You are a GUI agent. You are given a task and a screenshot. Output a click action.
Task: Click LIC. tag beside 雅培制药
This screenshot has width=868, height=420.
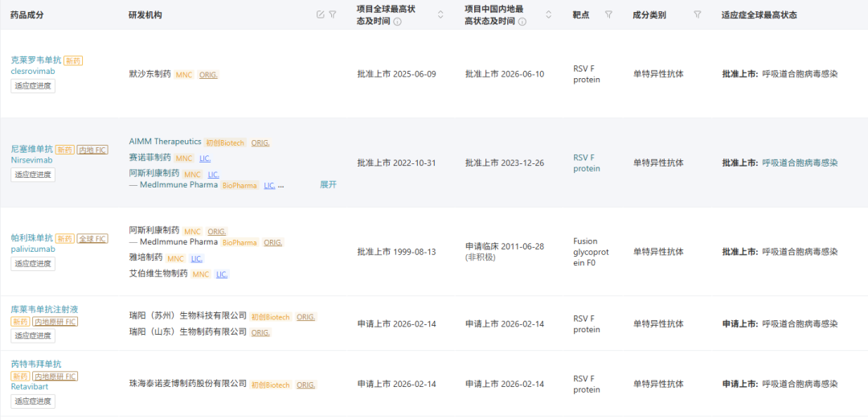[197, 259]
